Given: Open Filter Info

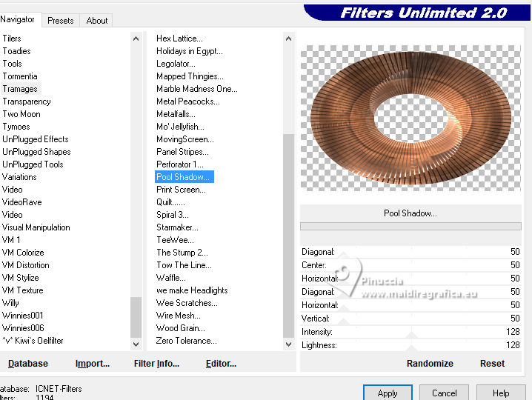Looking at the screenshot, I should [156, 364].
